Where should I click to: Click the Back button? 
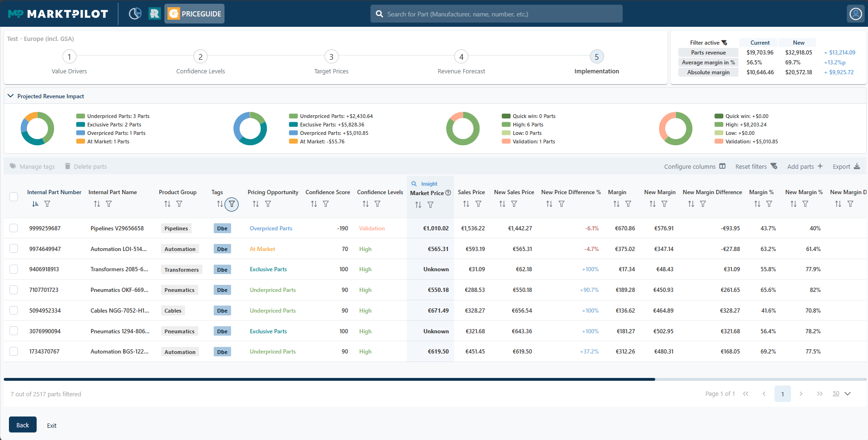click(23, 425)
